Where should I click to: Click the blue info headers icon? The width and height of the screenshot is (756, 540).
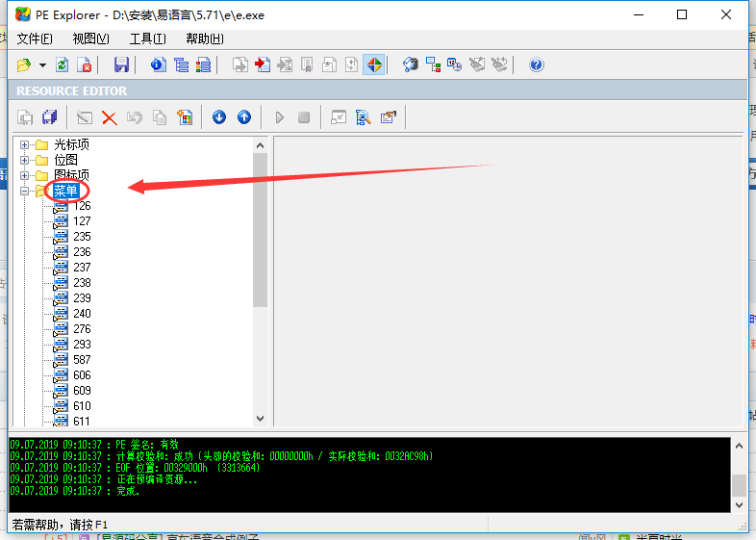[x=158, y=65]
